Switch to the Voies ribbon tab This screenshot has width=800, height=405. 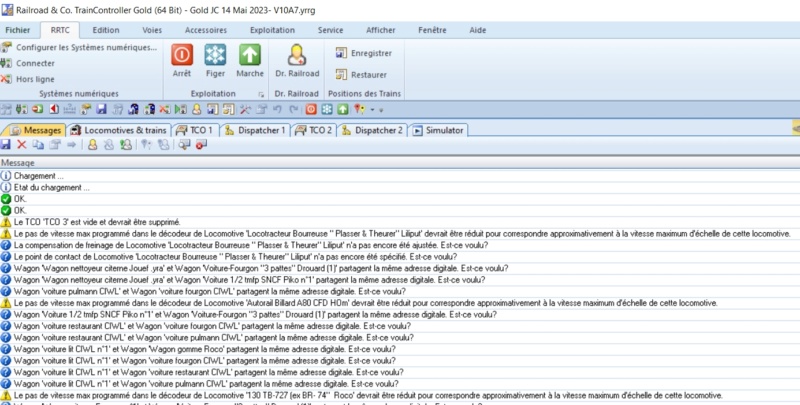[152, 30]
